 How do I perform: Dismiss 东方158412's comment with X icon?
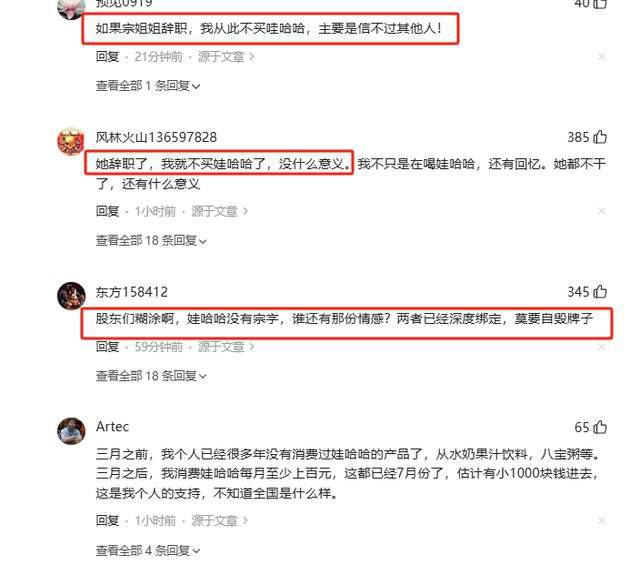point(601,347)
